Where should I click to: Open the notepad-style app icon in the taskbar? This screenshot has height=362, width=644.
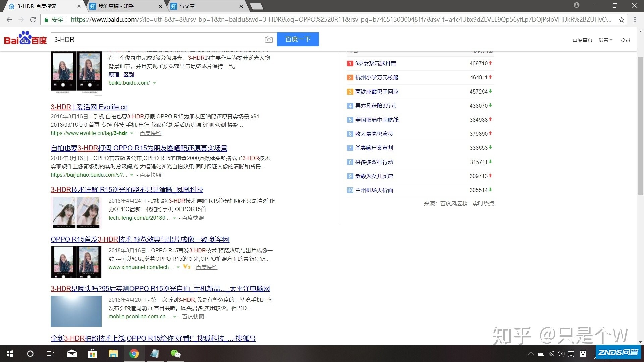[x=155, y=354]
